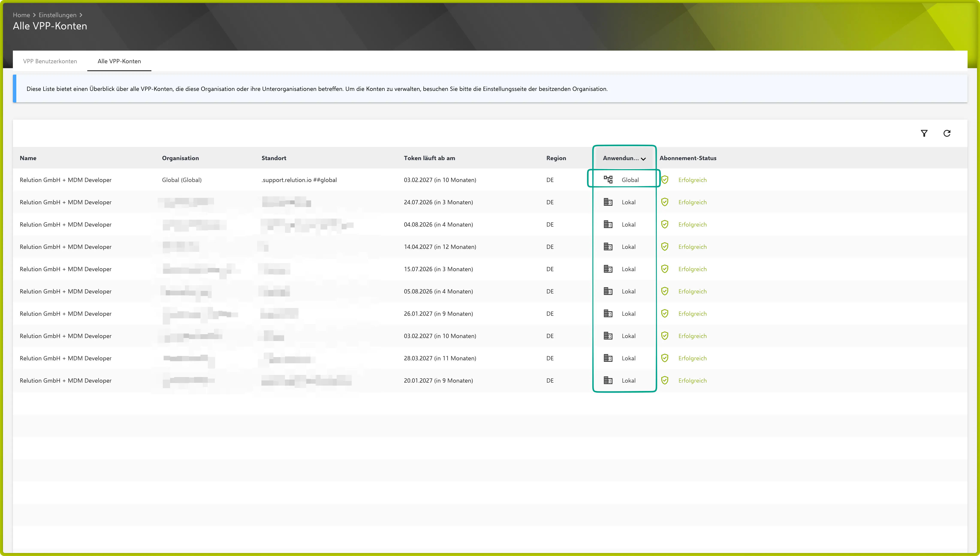Sort by the Token läuft ab am column
Image resolution: width=980 pixels, height=556 pixels.
point(429,158)
